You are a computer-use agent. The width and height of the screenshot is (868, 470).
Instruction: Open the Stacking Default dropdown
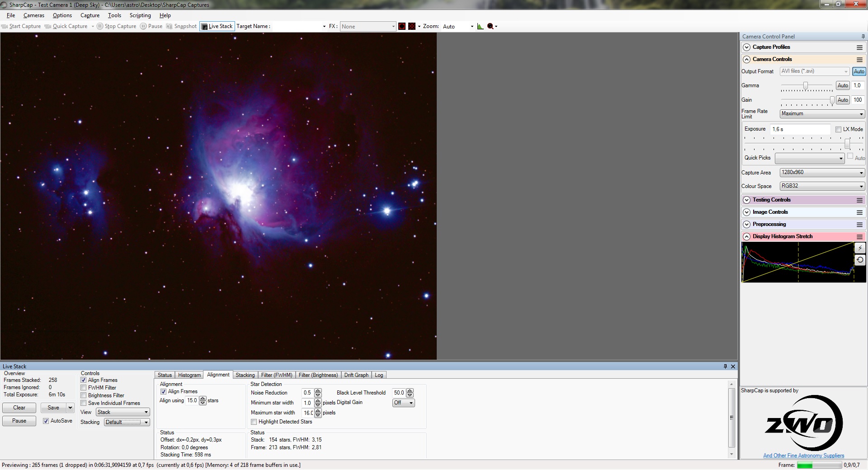coord(127,422)
